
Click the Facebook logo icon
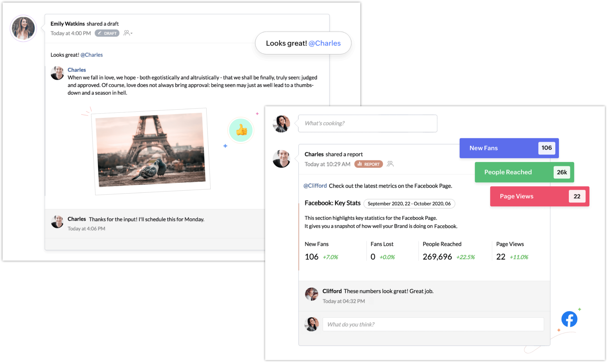(569, 319)
